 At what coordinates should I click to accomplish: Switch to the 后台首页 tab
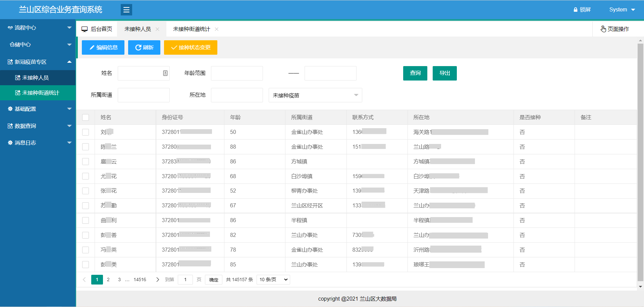[x=97, y=29]
